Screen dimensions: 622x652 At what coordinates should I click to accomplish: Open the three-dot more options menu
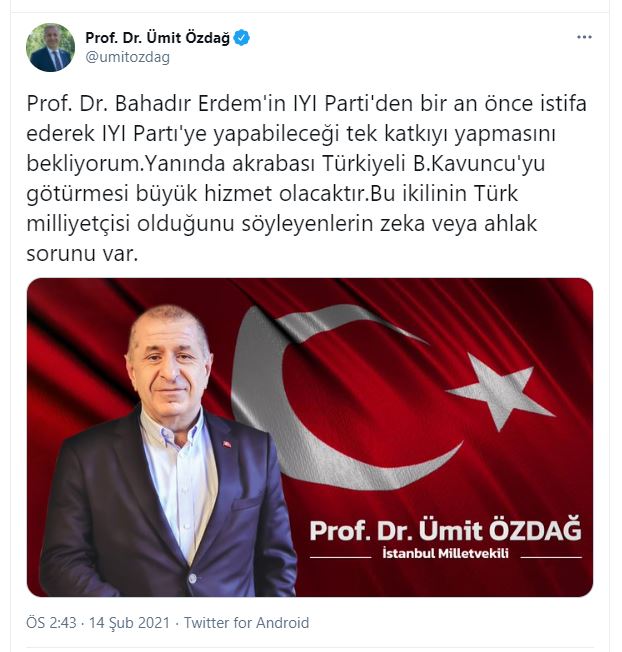point(584,37)
